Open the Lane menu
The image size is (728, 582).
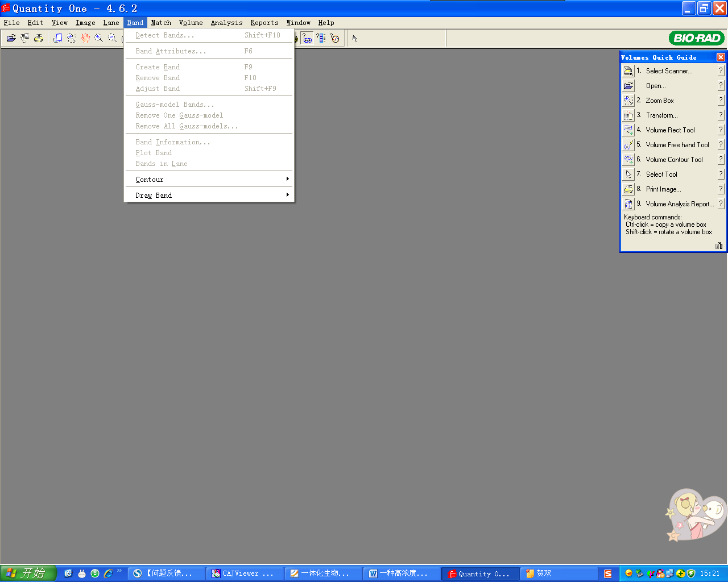[x=111, y=23]
